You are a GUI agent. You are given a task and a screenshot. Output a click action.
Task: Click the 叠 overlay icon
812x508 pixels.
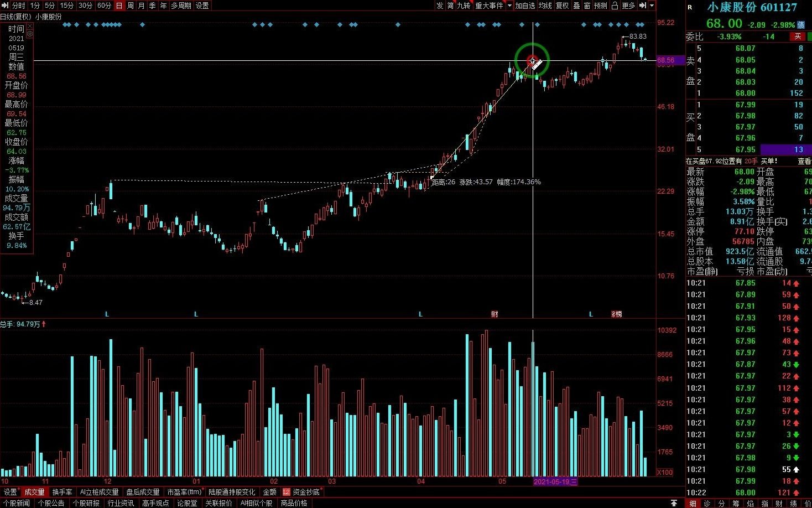pos(576,6)
